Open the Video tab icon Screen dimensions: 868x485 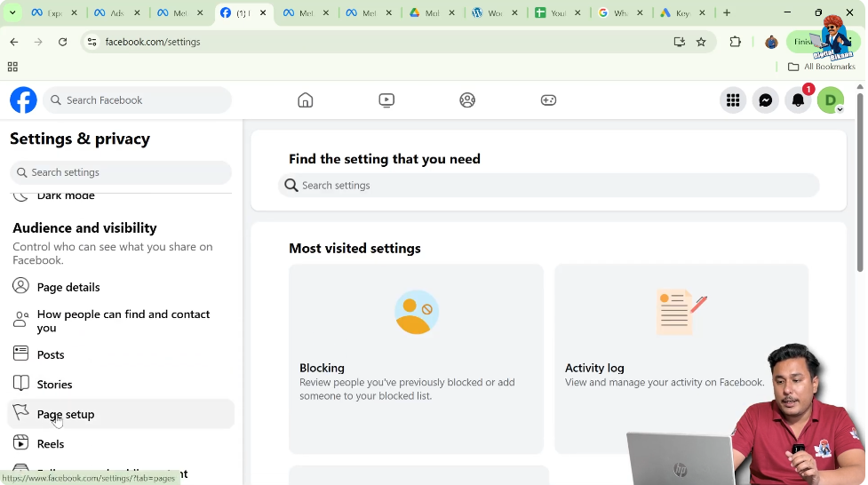pyautogui.click(x=386, y=100)
